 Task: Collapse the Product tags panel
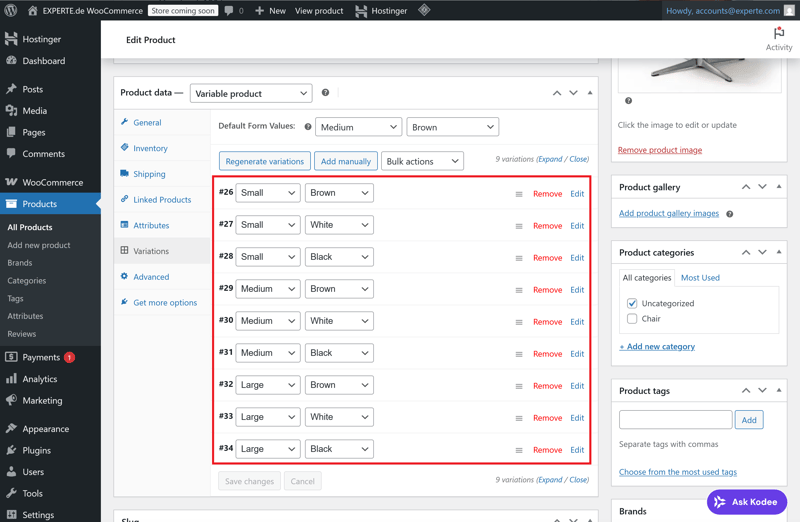(779, 391)
